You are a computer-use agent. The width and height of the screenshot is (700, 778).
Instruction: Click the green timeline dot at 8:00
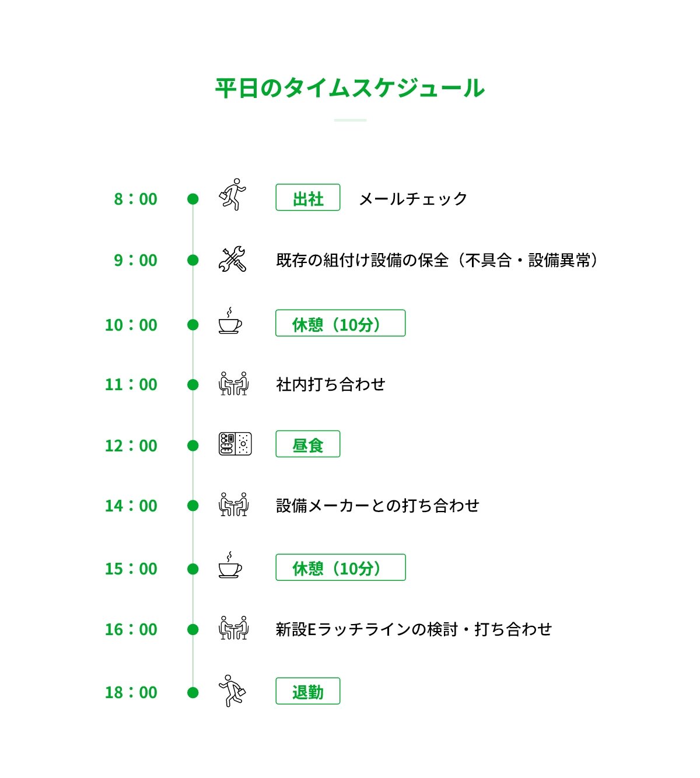click(193, 199)
